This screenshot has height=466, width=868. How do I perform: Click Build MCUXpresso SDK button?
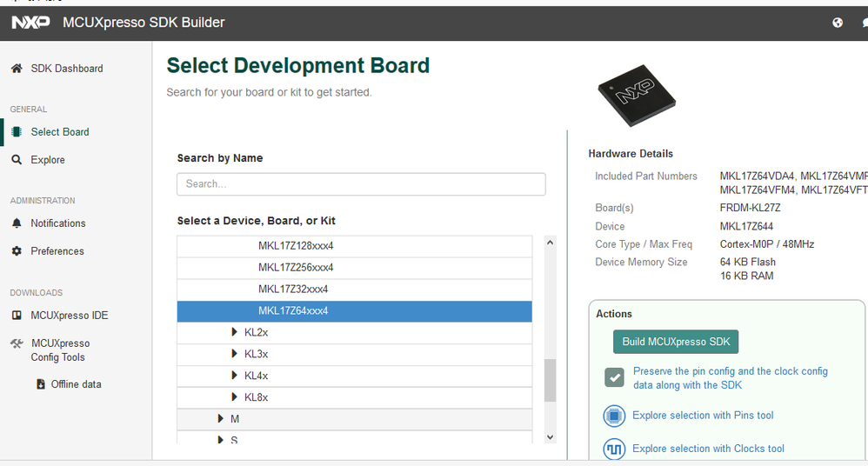[x=676, y=342]
